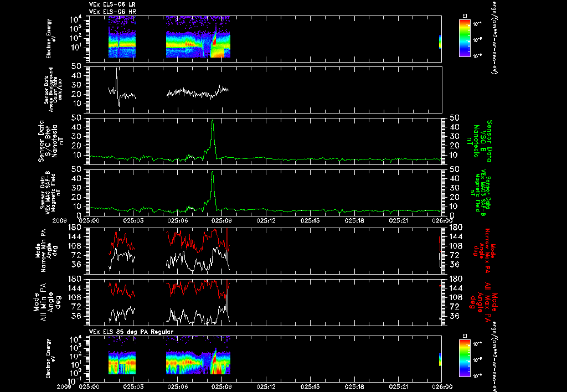Click the red burst in the bottom 85 deg PA spectrogram
Viewport: 567px width, 392px height.
214,358
